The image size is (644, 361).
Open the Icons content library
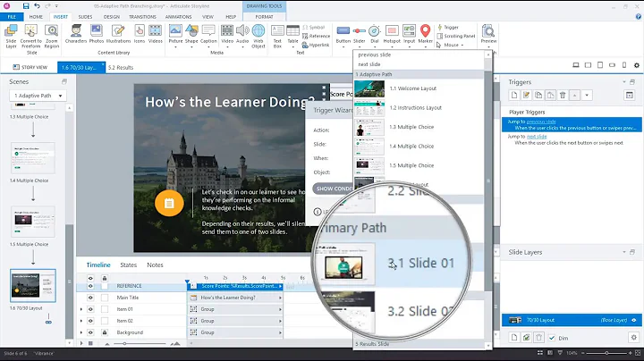pyautogui.click(x=140, y=34)
